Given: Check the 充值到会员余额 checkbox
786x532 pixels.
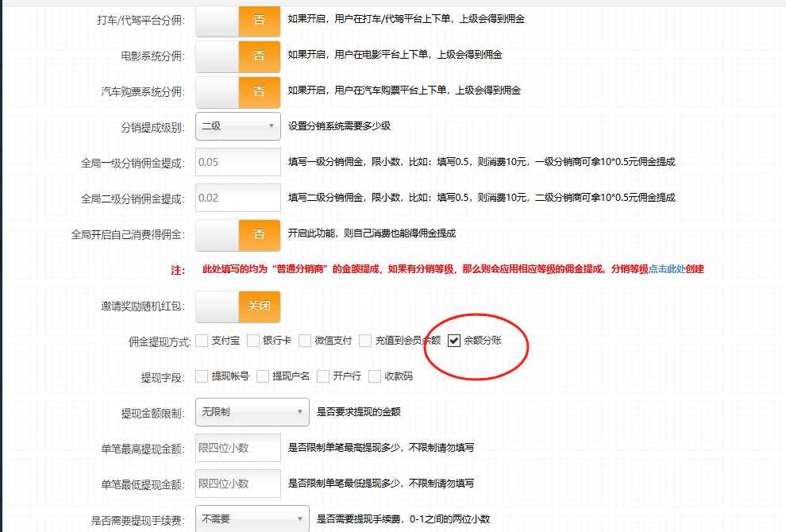Looking at the screenshot, I should 365,341.
